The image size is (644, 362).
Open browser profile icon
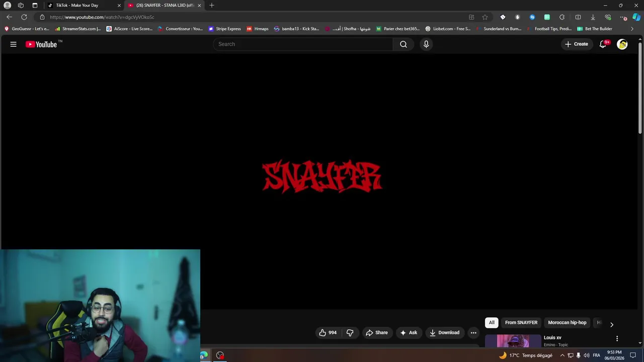pos(8,6)
